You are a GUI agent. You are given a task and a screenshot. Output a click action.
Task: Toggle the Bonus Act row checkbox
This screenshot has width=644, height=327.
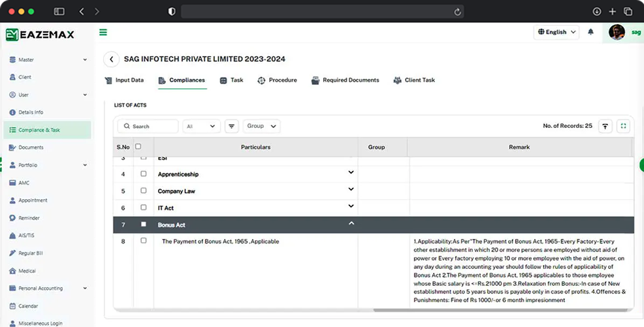pyautogui.click(x=143, y=224)
